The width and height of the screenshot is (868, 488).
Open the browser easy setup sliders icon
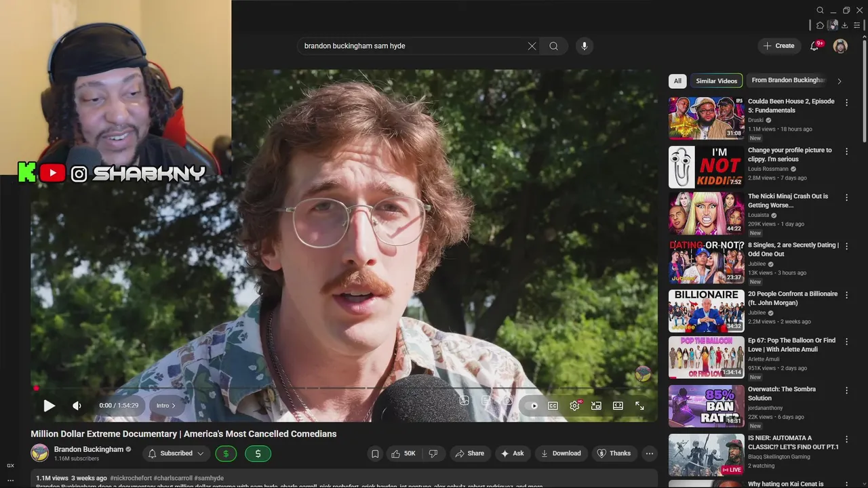858,25
